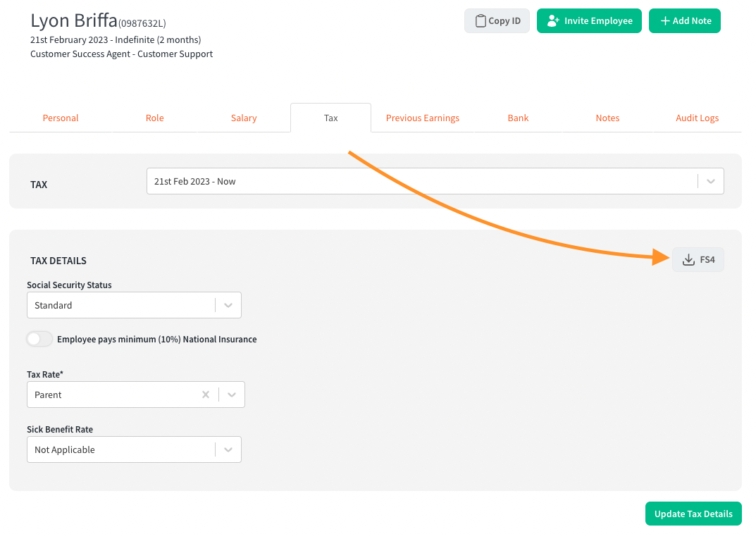Image resolution: width=756 pixels, height=534 pixels.
Task: Select the '21st Feb 2023 - Now' period field
Action: [435, 181]
